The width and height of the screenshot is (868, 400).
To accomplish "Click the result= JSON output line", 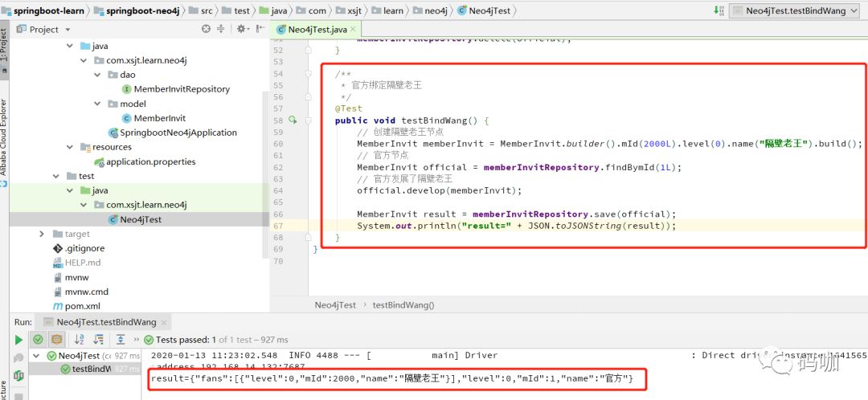I will (391, 380).
